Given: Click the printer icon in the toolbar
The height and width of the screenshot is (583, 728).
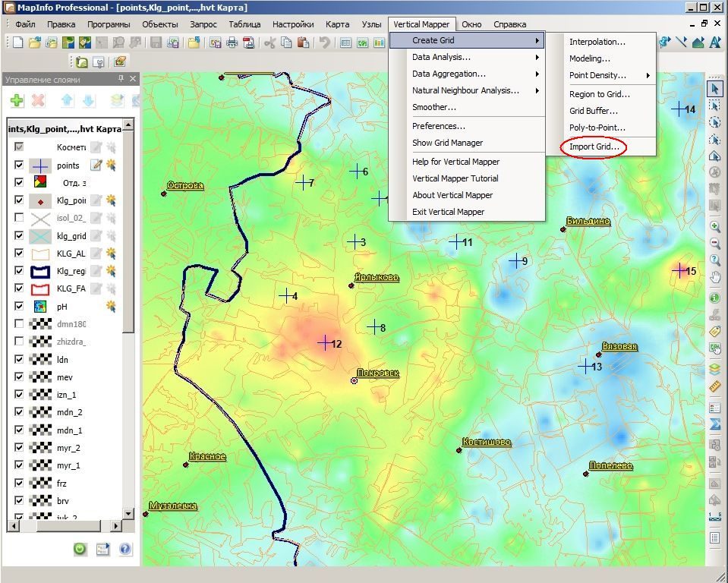Looking at the screenshot, I should [232, 43].
